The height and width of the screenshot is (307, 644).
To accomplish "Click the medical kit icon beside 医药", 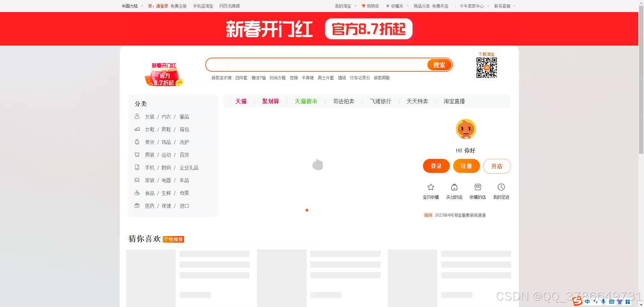I will pyautogui.click(x=137, y=205).
